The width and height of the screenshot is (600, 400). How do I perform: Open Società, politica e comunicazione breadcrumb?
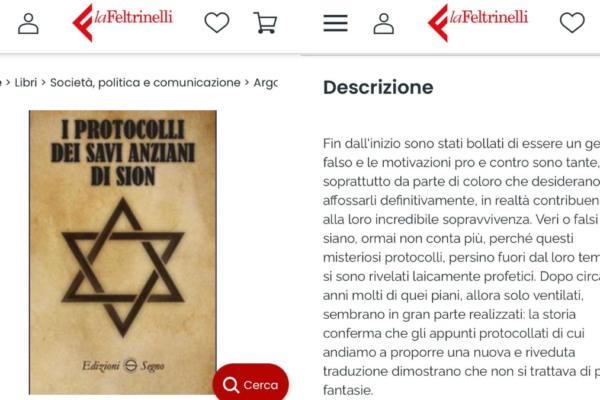pos(145,83)
